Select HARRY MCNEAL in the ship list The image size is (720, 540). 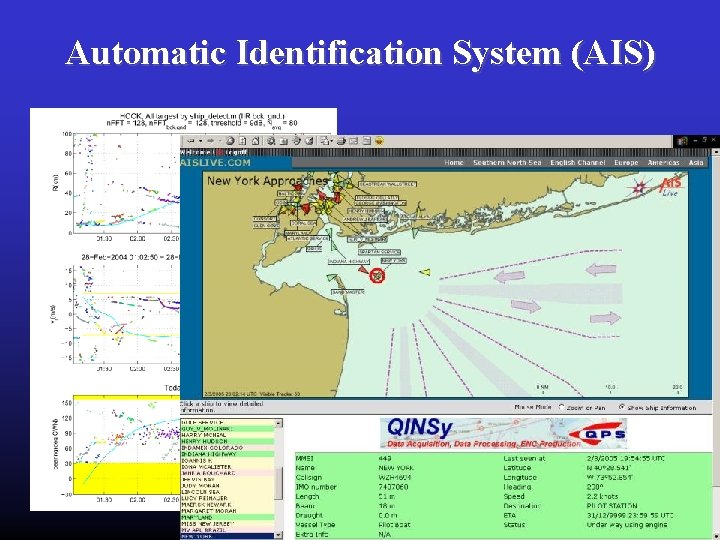pos(227,435)
